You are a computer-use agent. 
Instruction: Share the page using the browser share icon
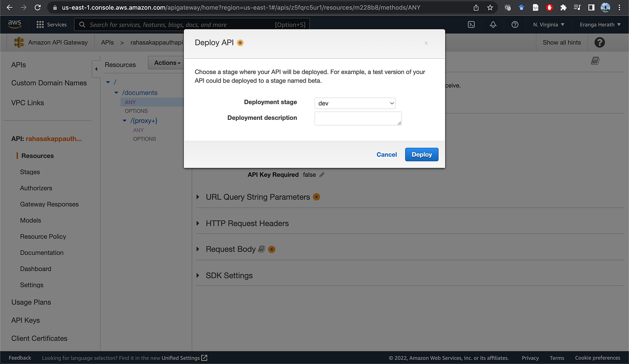point(476,7)
